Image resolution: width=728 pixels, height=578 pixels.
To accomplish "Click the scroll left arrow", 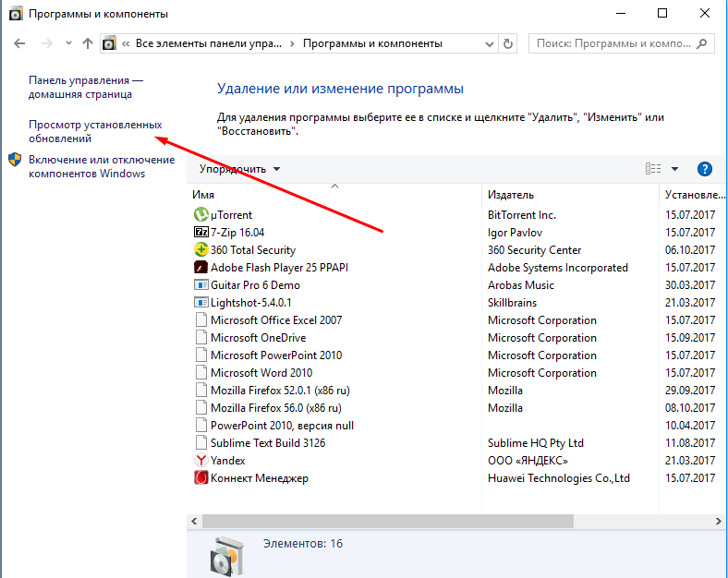I will coord(194,521).
